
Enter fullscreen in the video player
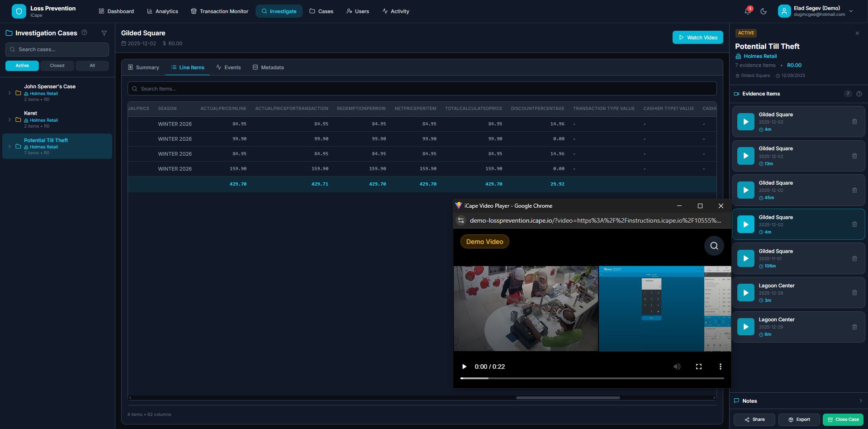tap(698, 367)
